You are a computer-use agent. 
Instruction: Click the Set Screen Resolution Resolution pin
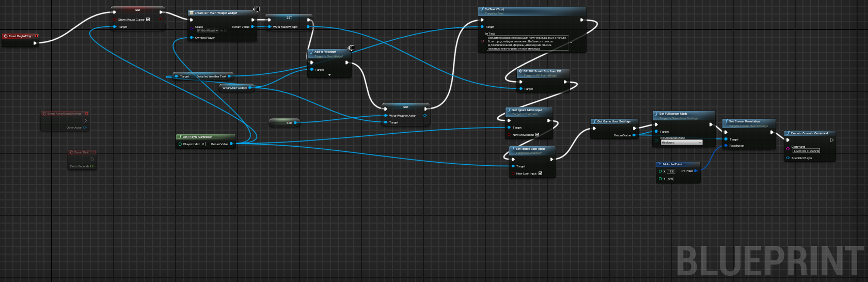click(726, 146)
